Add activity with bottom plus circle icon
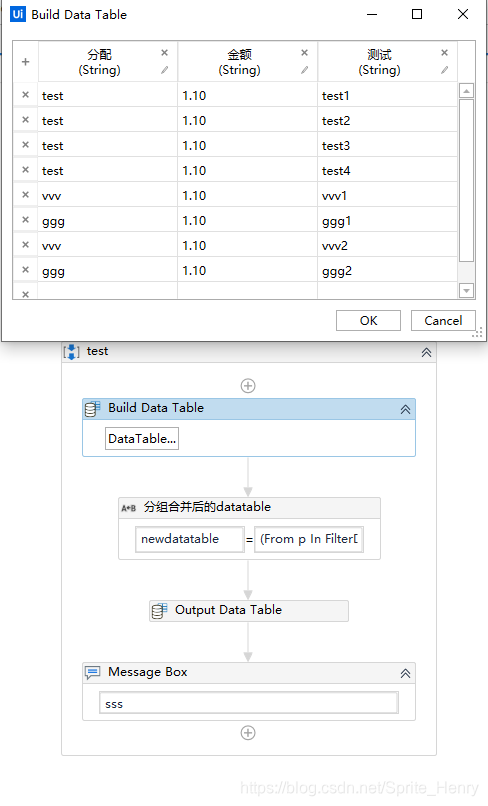 (x=248, y=732)
